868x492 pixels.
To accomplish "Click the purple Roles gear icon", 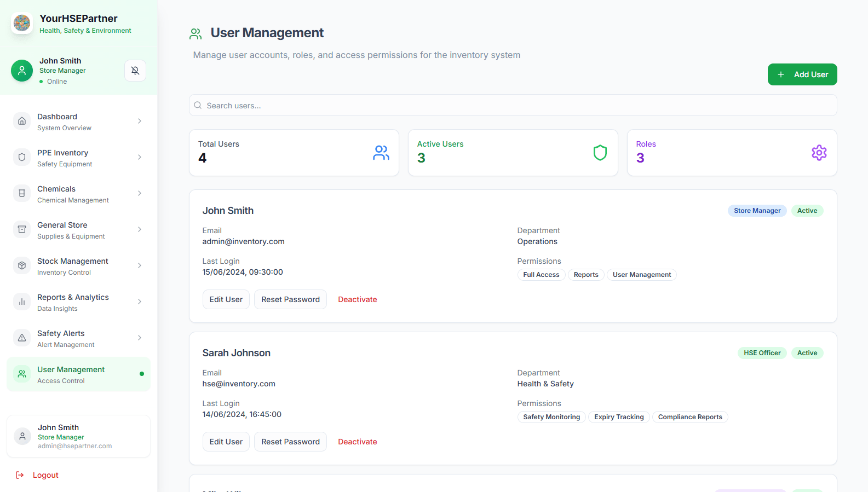I will pyautogui.click(x=819, y=153).
